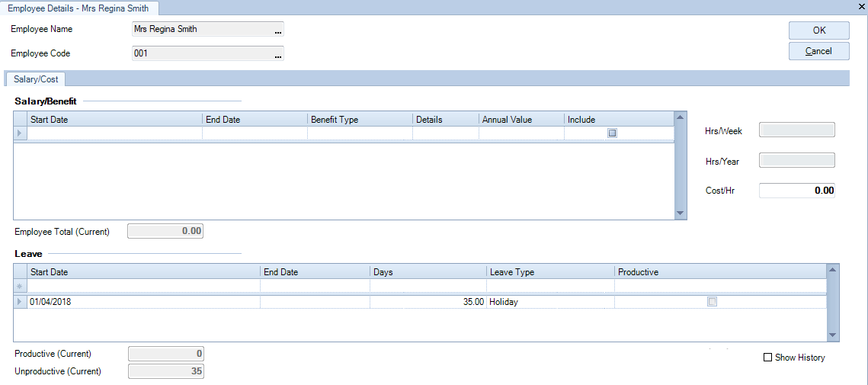Click the Start Date cell in empty salary row

pos(114,133)
